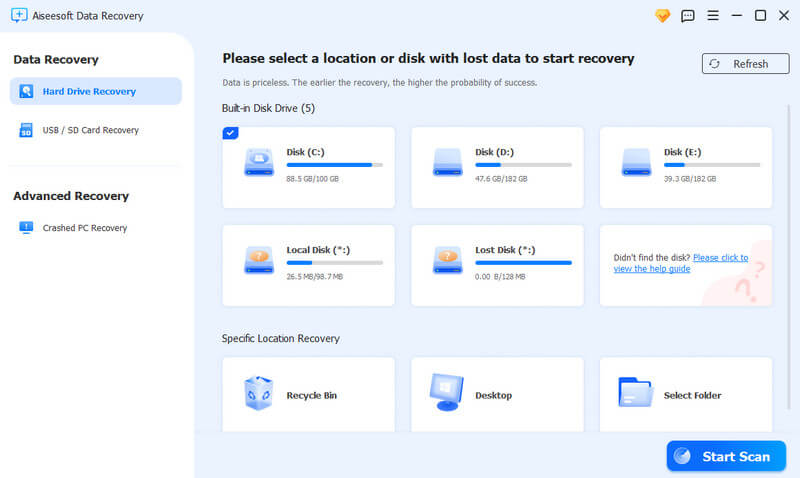Viewport: 800px width, 478px height.
Task: Click the Disk (C:) usage bar
Action: point(335,165)
